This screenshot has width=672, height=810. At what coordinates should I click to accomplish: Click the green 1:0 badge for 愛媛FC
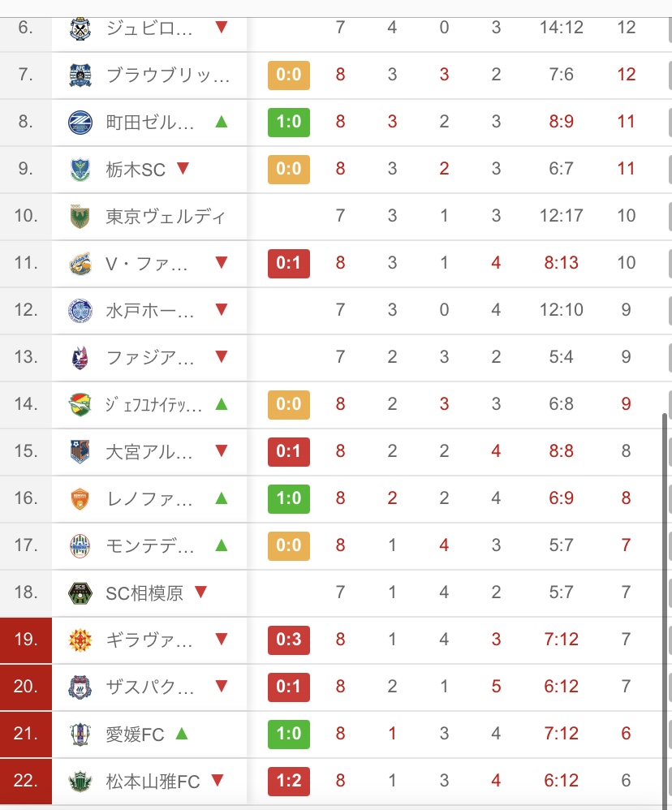(x=289, y=735)
